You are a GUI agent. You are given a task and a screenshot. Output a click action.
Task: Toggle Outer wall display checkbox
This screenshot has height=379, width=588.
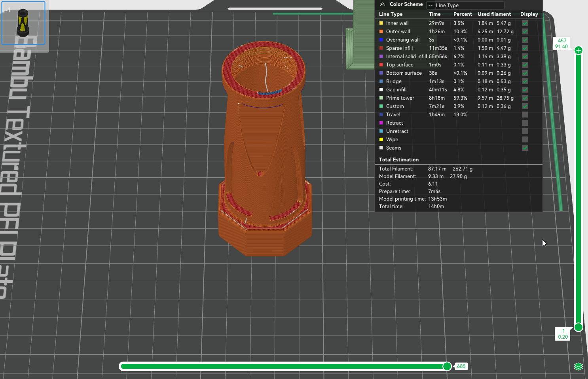525,32
